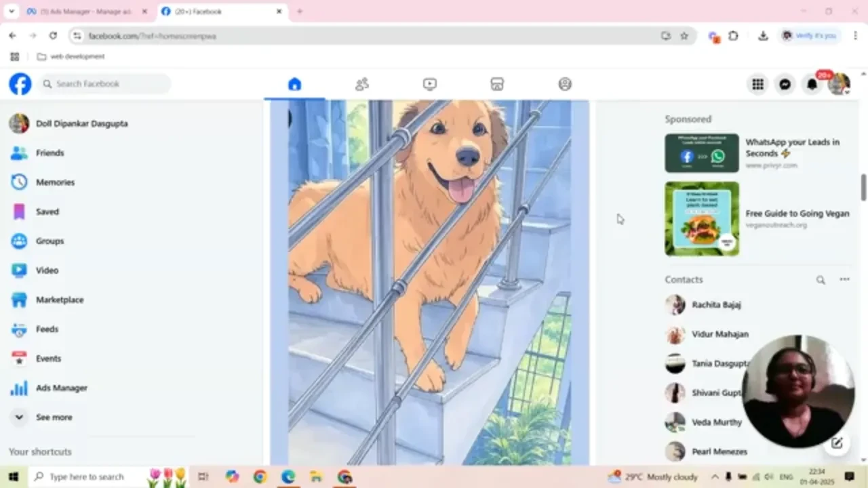The width and height of the screenshot is (868, 488).
Task: Bookmark this page with the star icon
Action: point(684,36)
